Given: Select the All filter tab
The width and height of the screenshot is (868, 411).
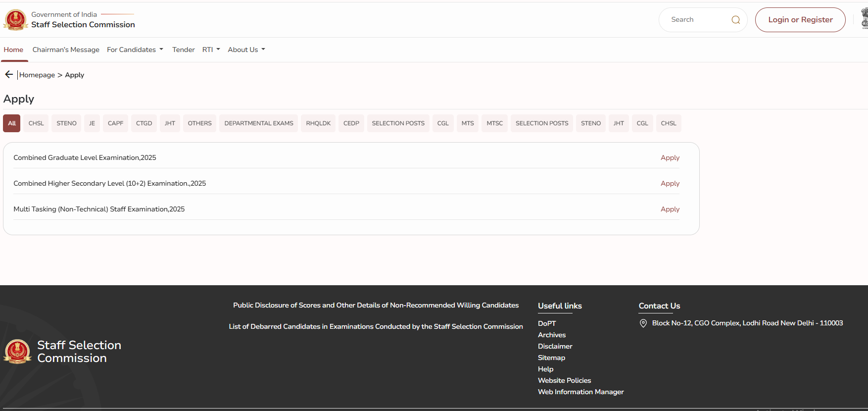Looking at the screenshot, I should coord(12,123).
